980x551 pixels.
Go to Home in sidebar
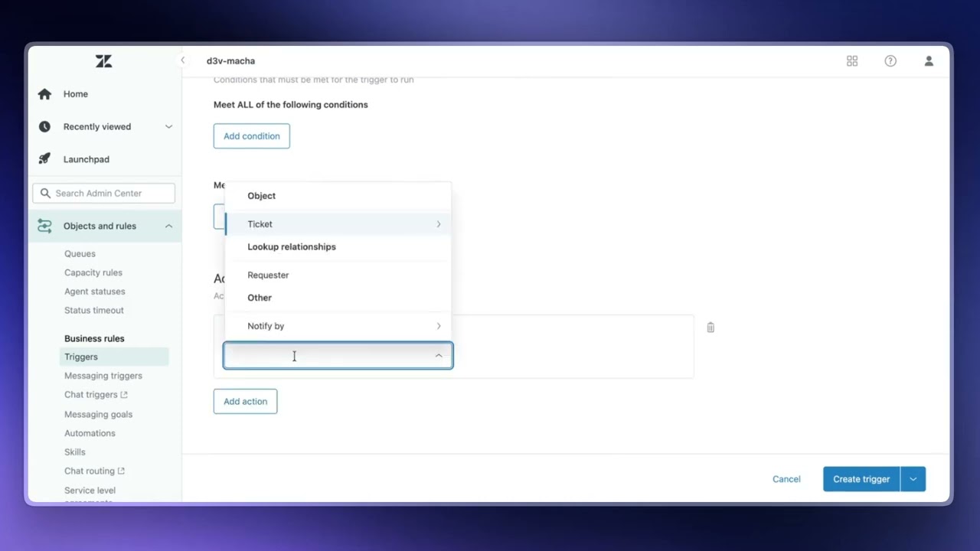point(76,94)
